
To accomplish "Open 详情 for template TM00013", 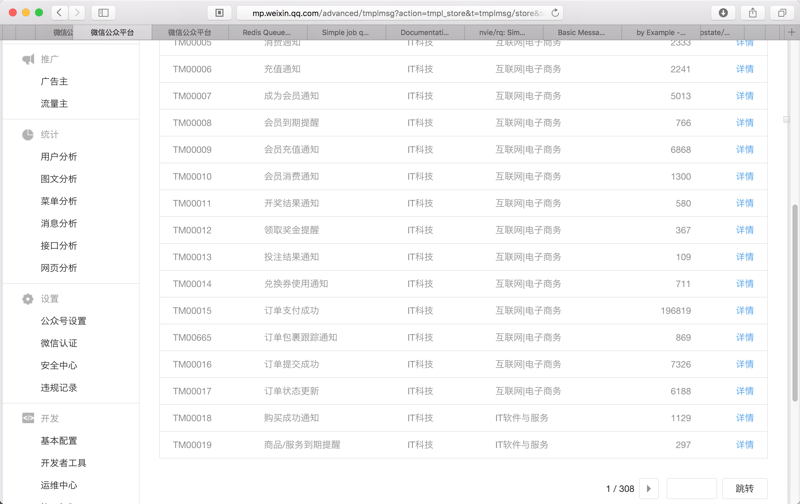I will [x=744, y=257].
